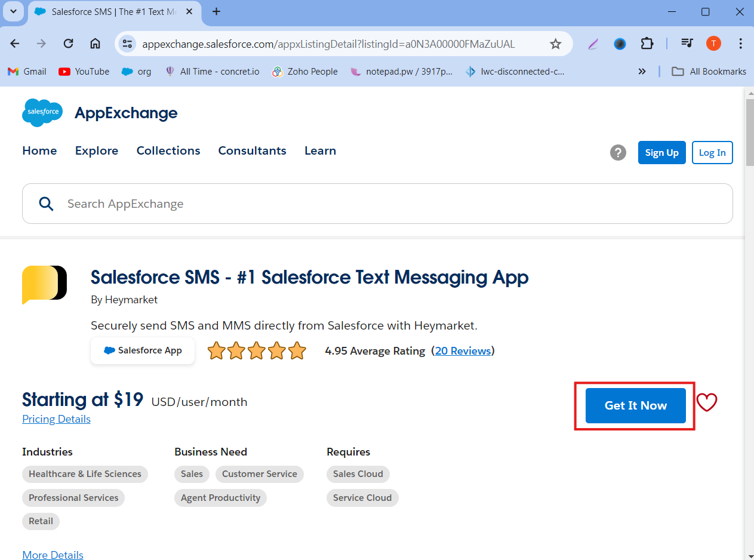The height and width of the screenshot is (560, 754).
Task: Open the Explore nav item
Action: point(97,150)
